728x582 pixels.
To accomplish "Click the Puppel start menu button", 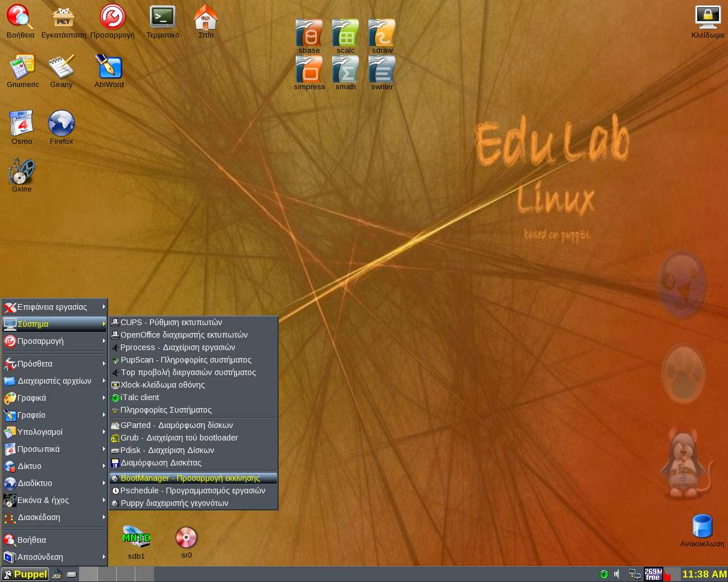I will [24, 574].
